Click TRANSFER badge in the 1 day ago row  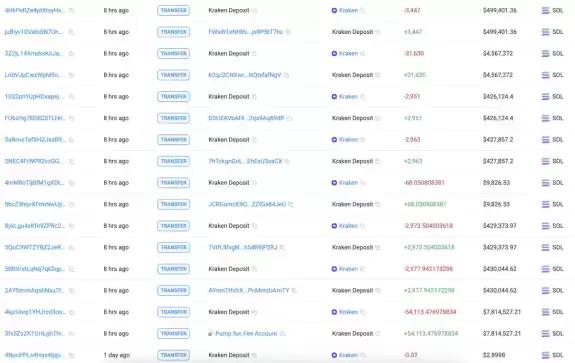173,355
